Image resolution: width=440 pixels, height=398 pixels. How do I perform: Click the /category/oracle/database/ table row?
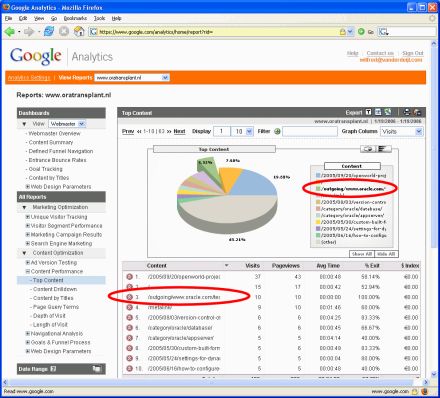272,328
